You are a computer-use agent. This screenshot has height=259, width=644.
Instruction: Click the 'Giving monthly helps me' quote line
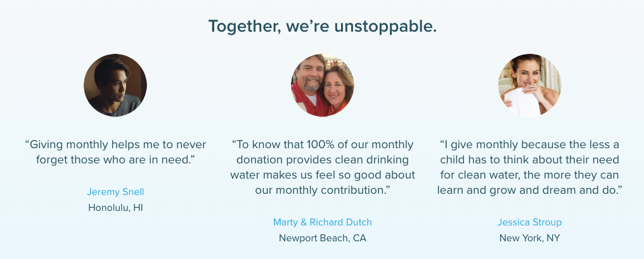(x=115, y=144)
